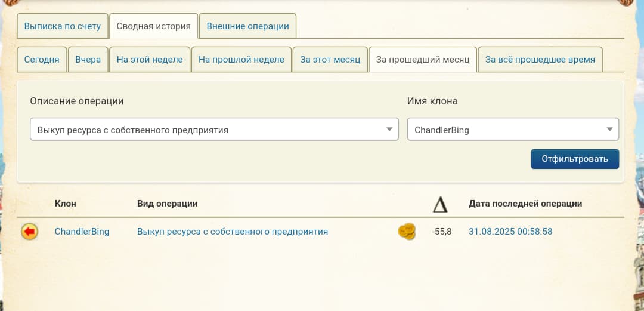644x311 pixels.
Task: Click the За прошедший месяц tab
Action: pyautogui.click(x=423, y=60)
